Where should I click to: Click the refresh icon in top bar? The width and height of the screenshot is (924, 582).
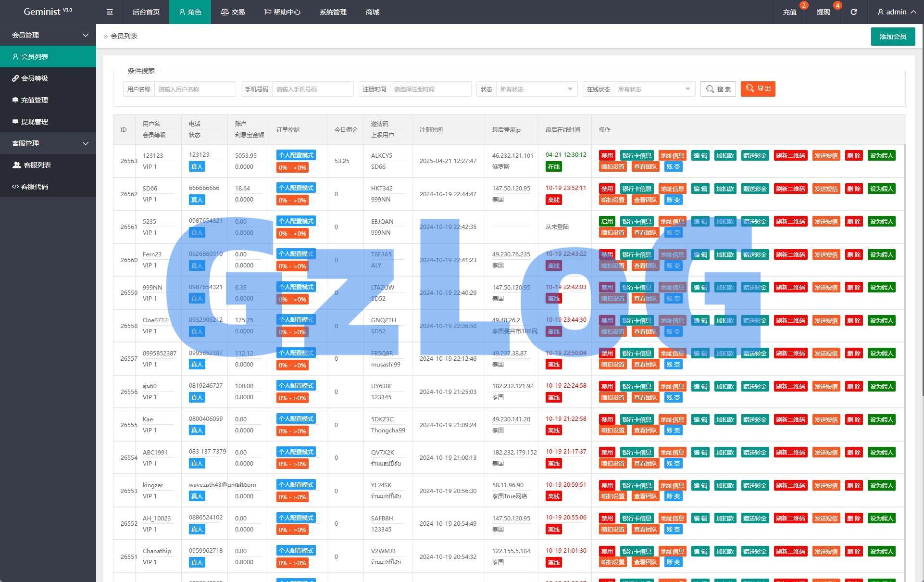click(853, 12)
